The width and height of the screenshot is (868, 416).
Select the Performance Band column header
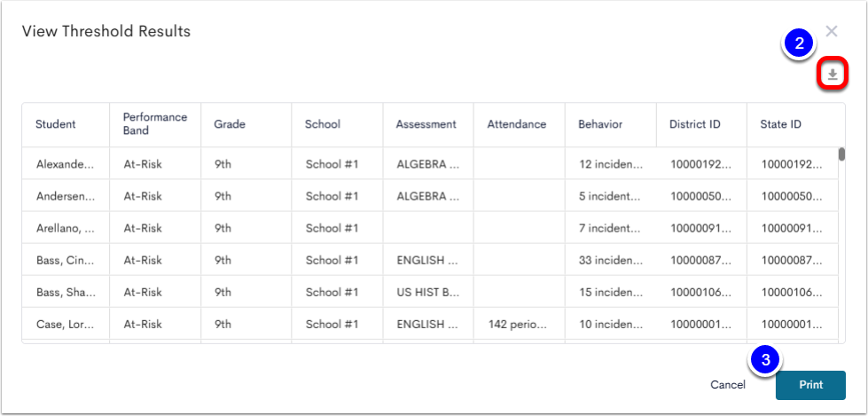click(x=155, y=125)
